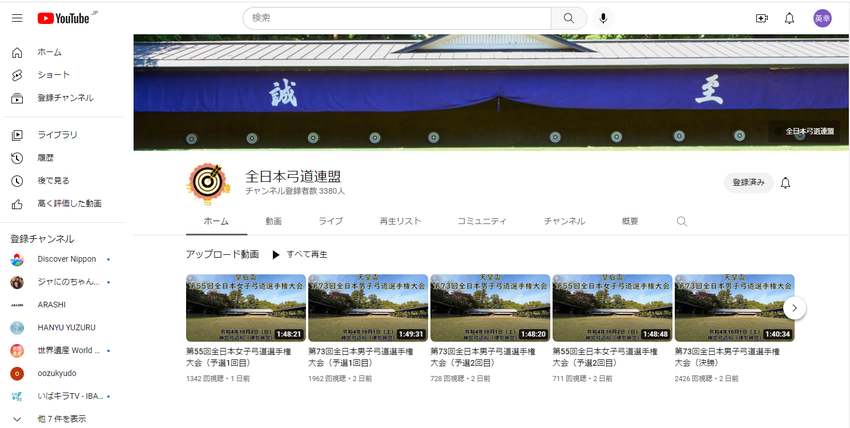Open the thumbnail with duration 1:48:21

coord(246,308)
